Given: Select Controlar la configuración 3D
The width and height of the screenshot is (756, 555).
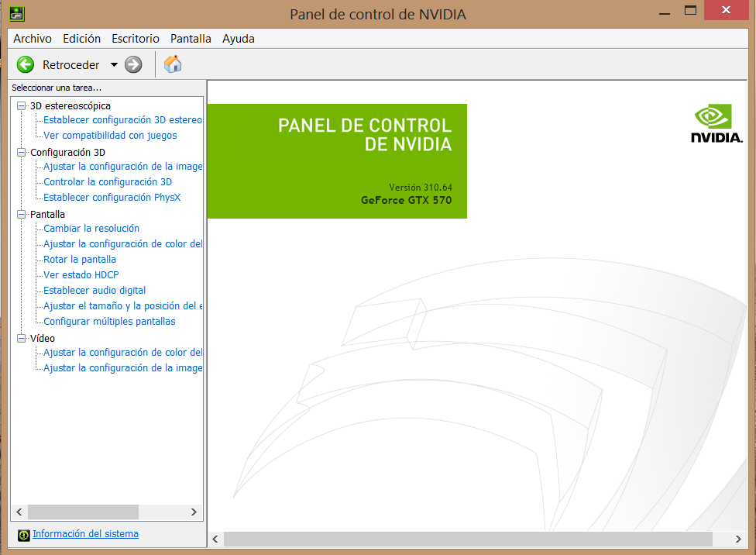Looking at the screenshot, I should click(x=108, y=182).
